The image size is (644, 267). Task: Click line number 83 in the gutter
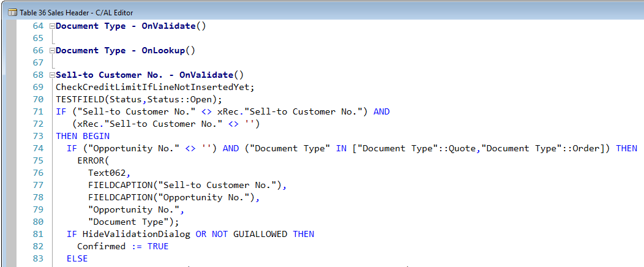[x=38, y=258]
